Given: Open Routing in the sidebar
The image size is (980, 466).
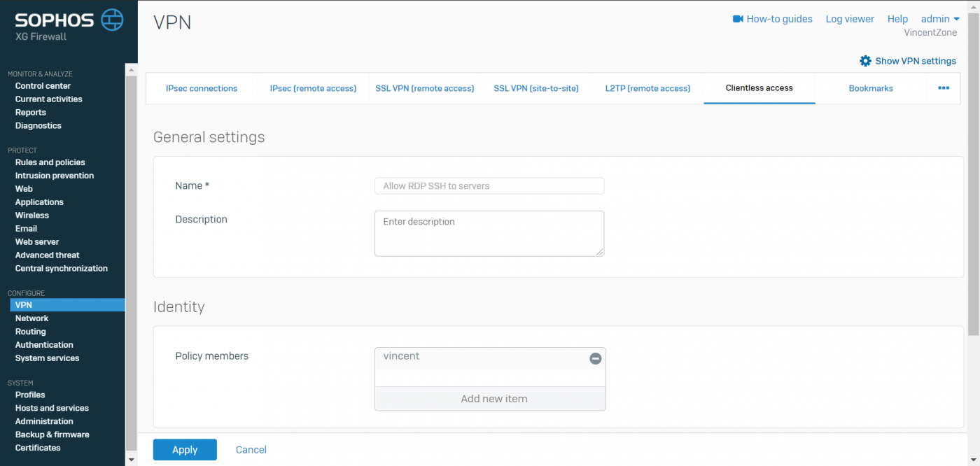Looking at the screenshot, I should click(x=31, y=332).
